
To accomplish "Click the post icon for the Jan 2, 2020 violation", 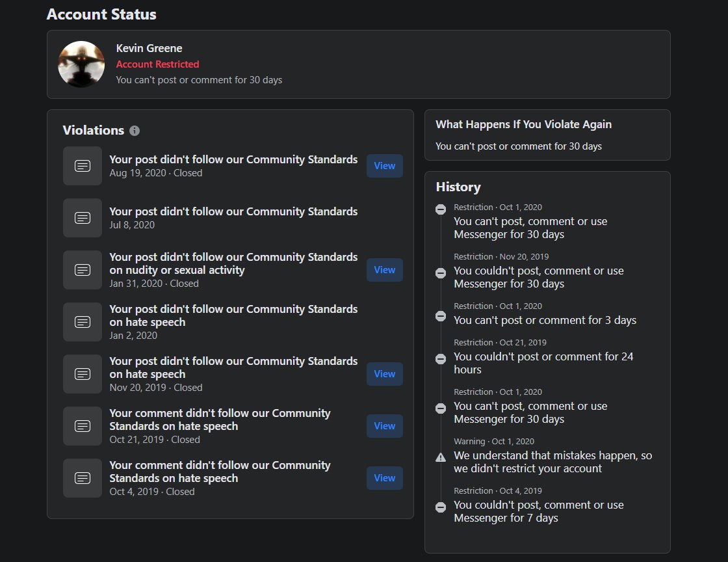I will [83, 322].
